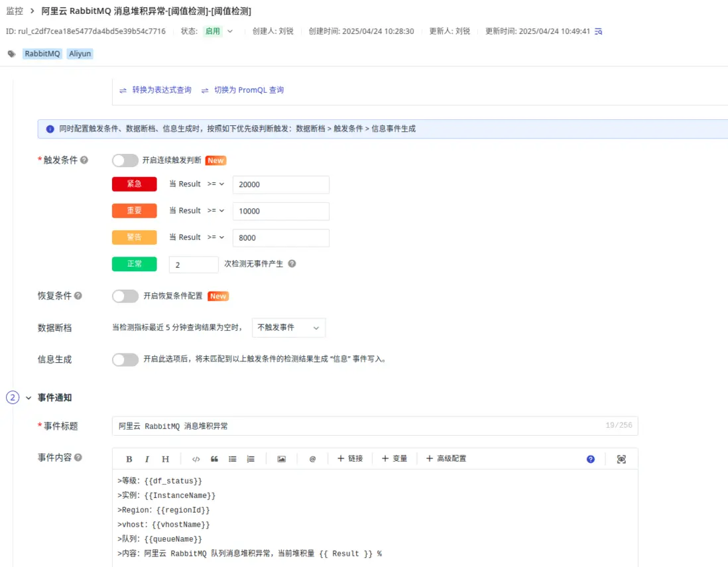Open the 不触发事件 dropdown for data gaps
The width and height of the screenshot is (728, 567).
pyautogui.click(x=288, y=328)
